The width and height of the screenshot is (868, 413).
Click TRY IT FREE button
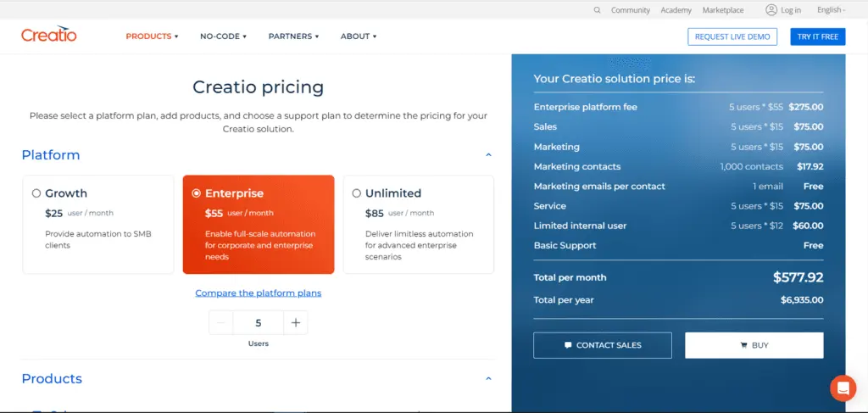click(x=818, y=36)
